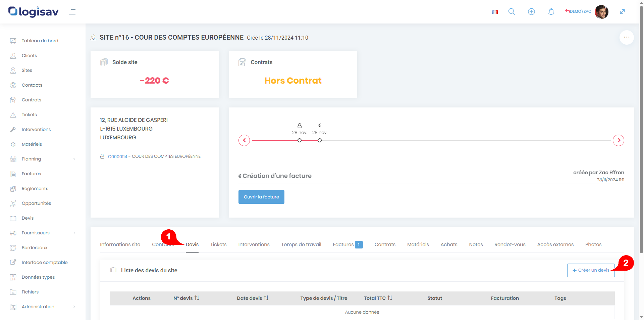The height and width of the screenshot is (320, 644).
Task: Expand the Administration submenu chevron
Action: coord(74,307)
